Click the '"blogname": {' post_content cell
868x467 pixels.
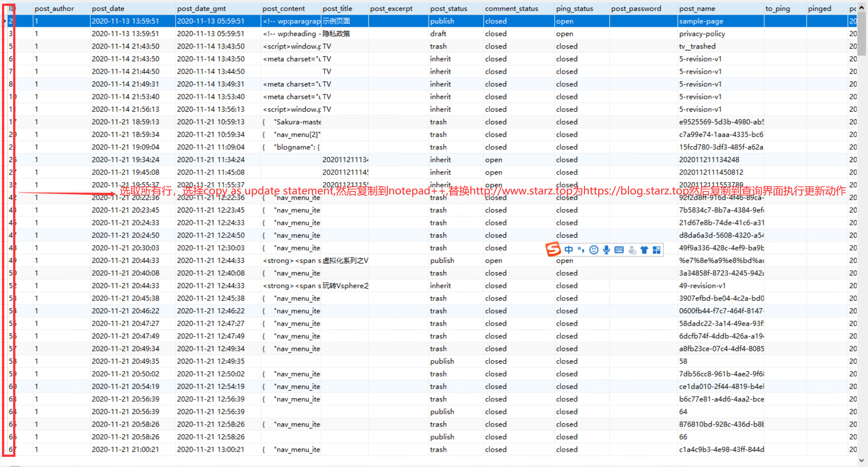(291, 147)
